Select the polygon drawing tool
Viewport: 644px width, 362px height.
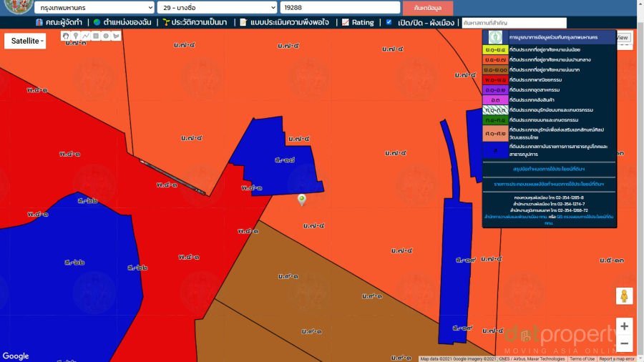pyautogui.click(x=115, y=36)
